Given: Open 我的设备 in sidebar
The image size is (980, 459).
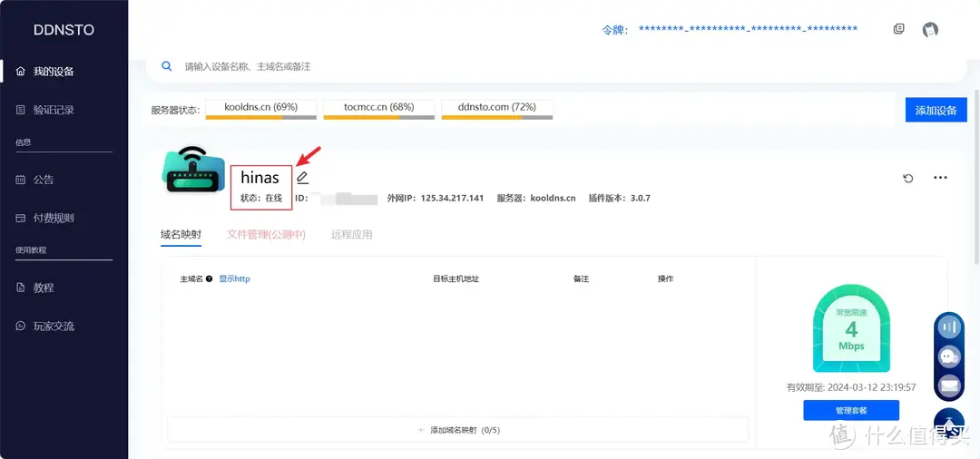Looking at the screenshot, I should point(54,71).
